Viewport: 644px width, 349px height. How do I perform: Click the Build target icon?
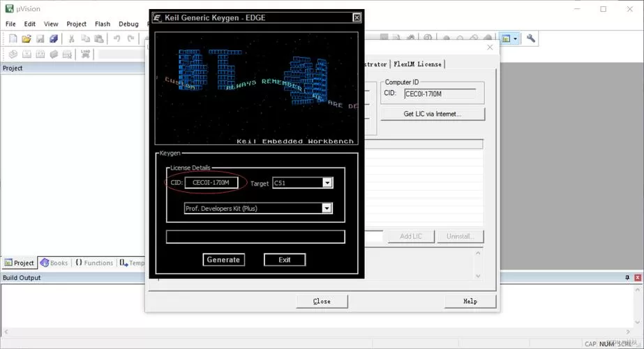coord(27,54)
